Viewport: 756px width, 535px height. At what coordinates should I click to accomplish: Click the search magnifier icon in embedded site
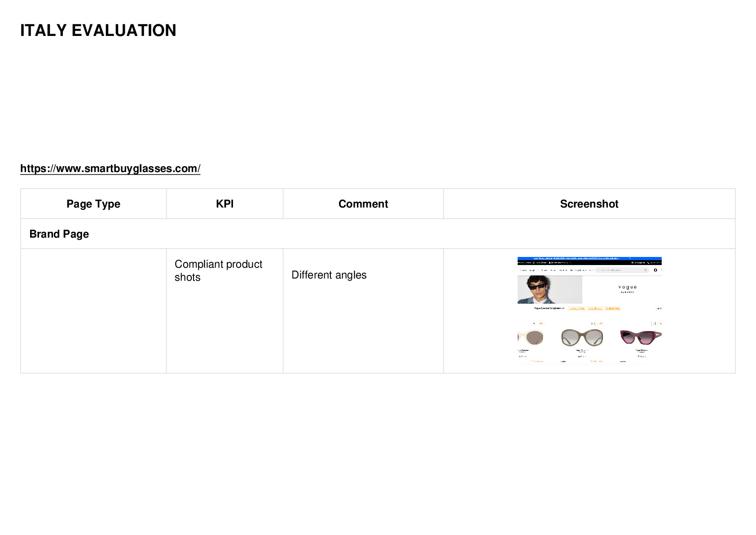(646, 270)
